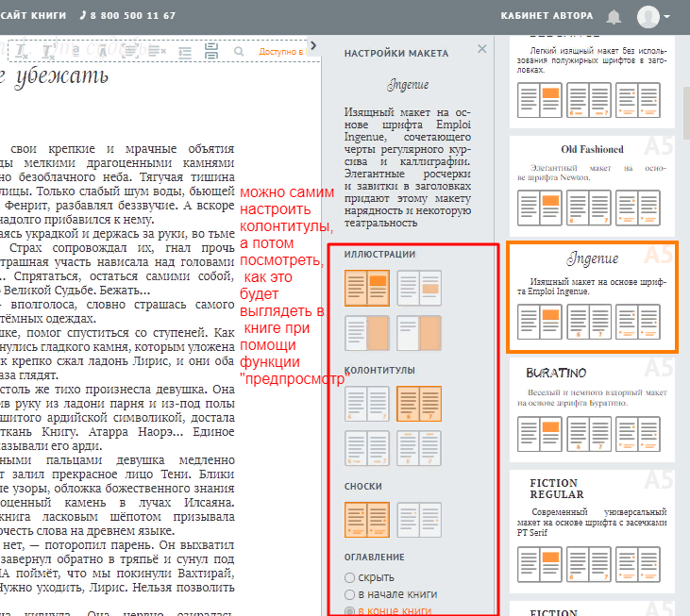Open notifications bell in the top bar

[x=614, y=16]
